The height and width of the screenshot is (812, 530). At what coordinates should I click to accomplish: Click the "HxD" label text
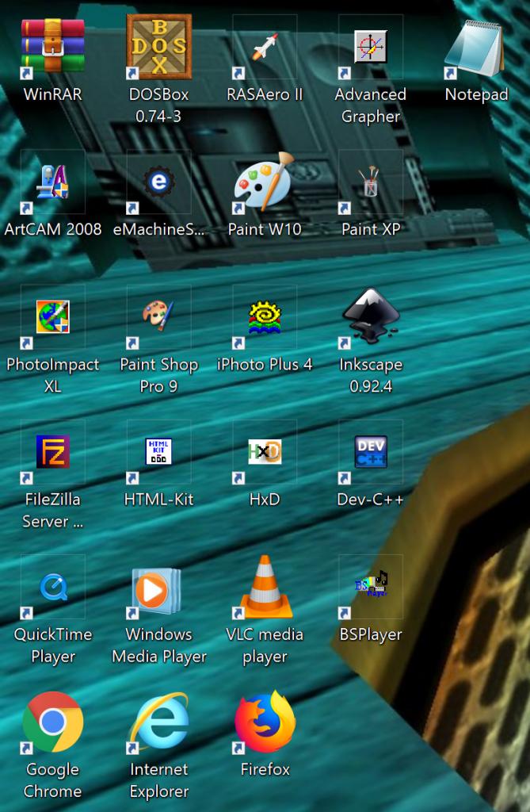click(x=265, y=500)
